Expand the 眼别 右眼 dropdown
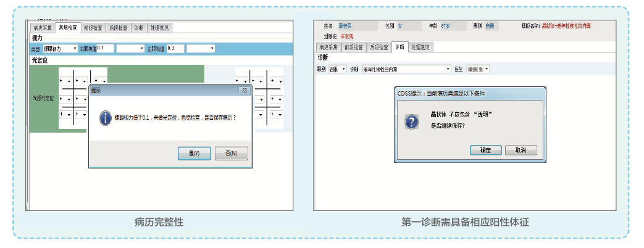The height and width of the screenshot is (248, 644). tap(343, 69)
